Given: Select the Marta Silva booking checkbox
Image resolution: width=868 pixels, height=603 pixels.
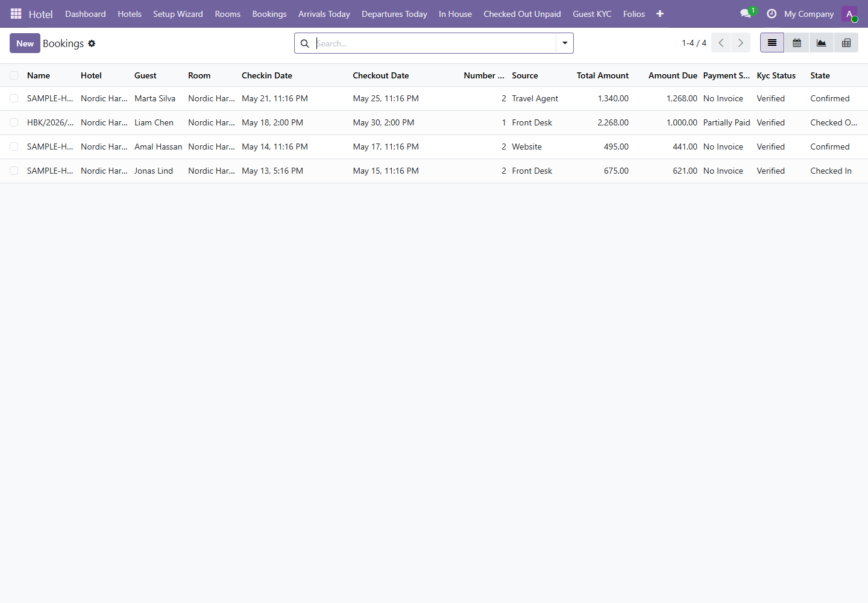Looking at the screenshot, I should pyautogui.click(x=14, y=98).
